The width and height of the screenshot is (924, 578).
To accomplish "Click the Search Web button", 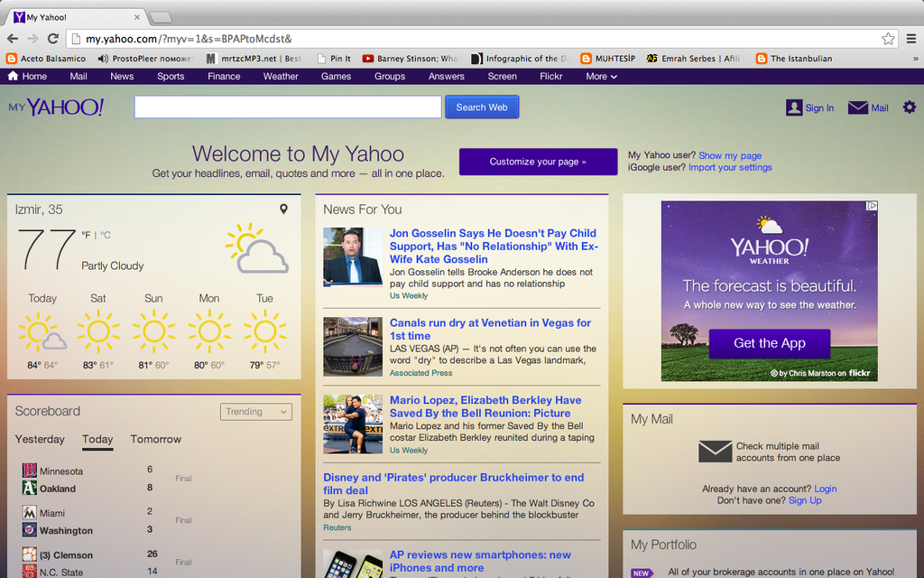I will click(481, 107).
